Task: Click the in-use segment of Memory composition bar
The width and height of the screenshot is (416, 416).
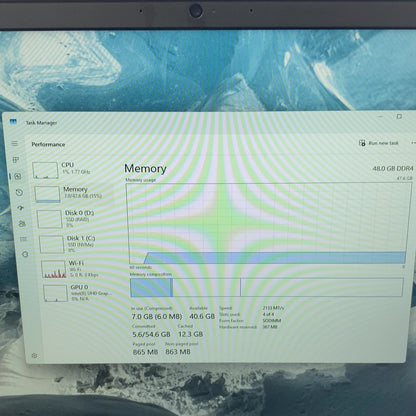Action: click(151, 288)
